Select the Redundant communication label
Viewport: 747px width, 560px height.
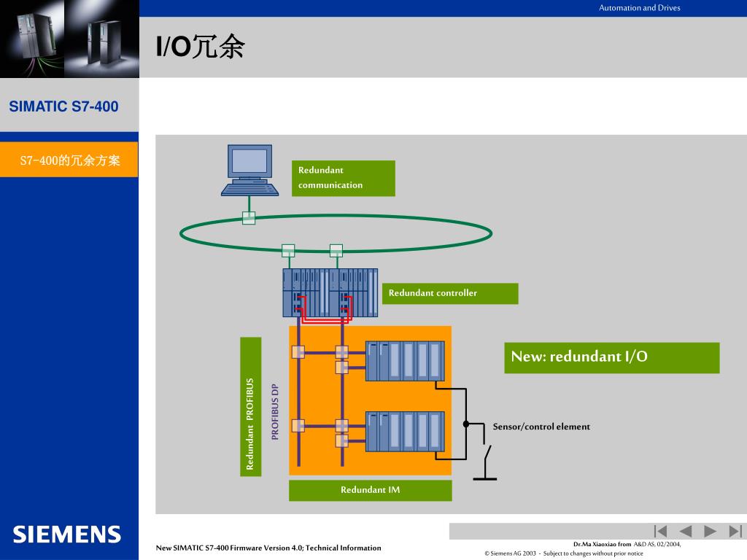pyautogui.click(x=344, y=178)
